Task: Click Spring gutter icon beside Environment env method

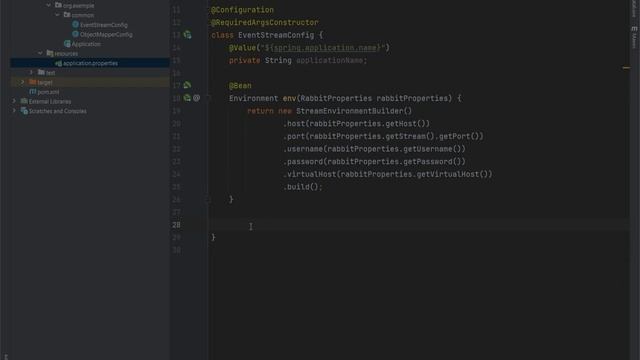Action: [x=187, y=98]
